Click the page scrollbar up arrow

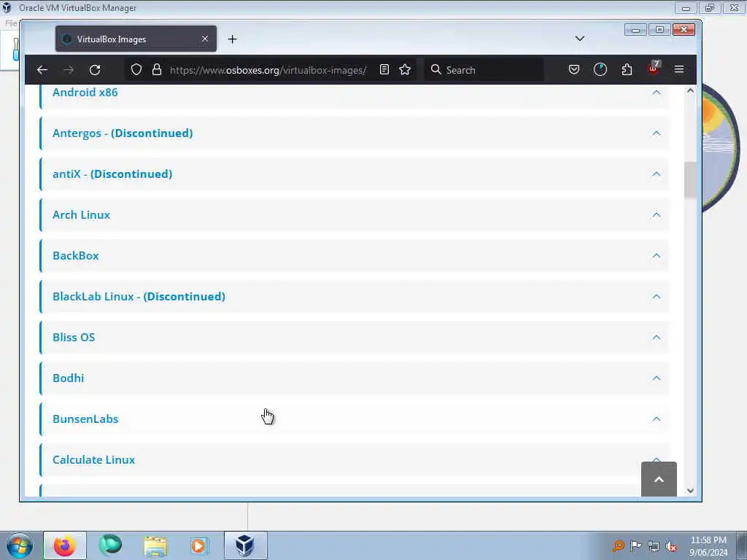(x=690, y=90)
